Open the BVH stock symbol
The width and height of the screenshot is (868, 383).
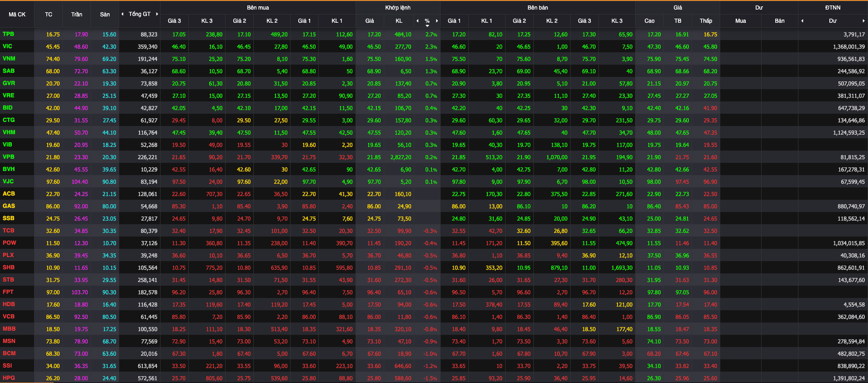[8, 169]
